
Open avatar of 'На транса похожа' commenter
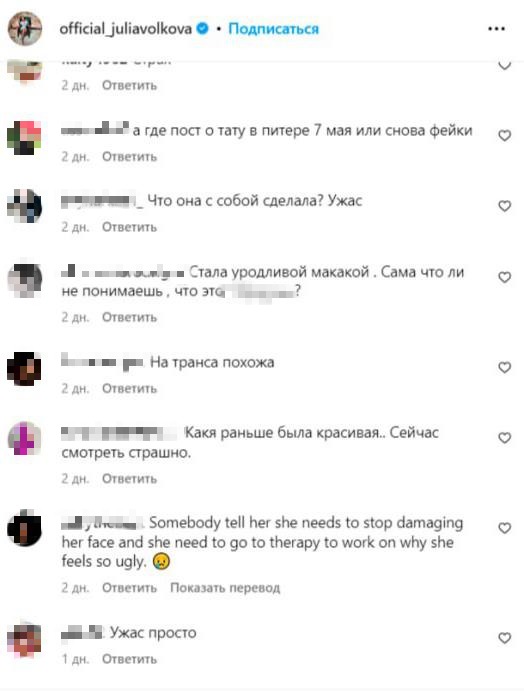25,369
